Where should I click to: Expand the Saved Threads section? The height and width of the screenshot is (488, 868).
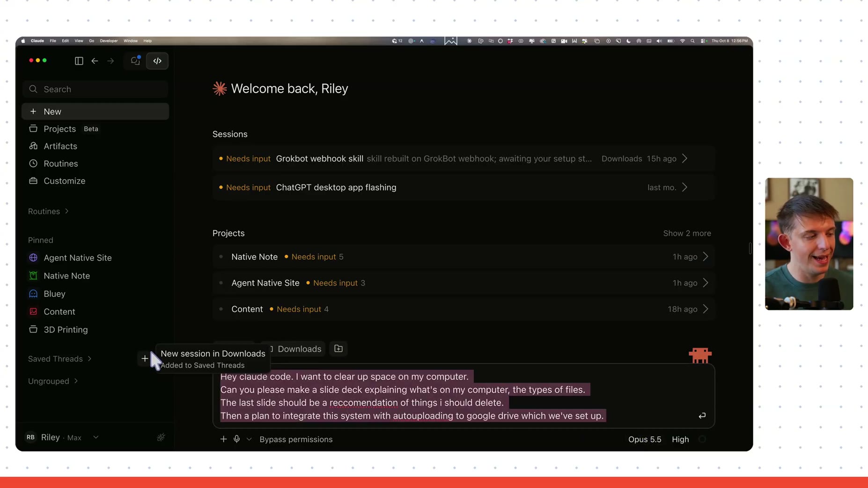pos(60,359)
